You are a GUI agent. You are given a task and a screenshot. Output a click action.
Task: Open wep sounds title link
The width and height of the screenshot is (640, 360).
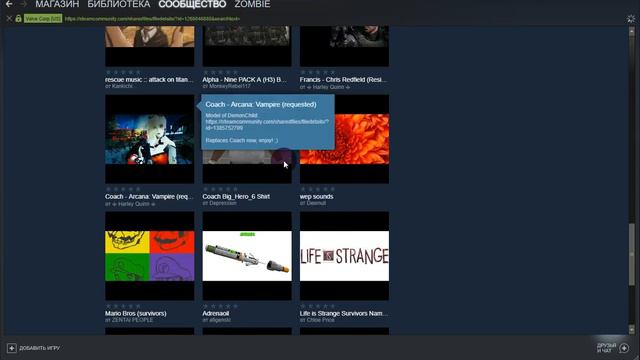tap(316, 196)
